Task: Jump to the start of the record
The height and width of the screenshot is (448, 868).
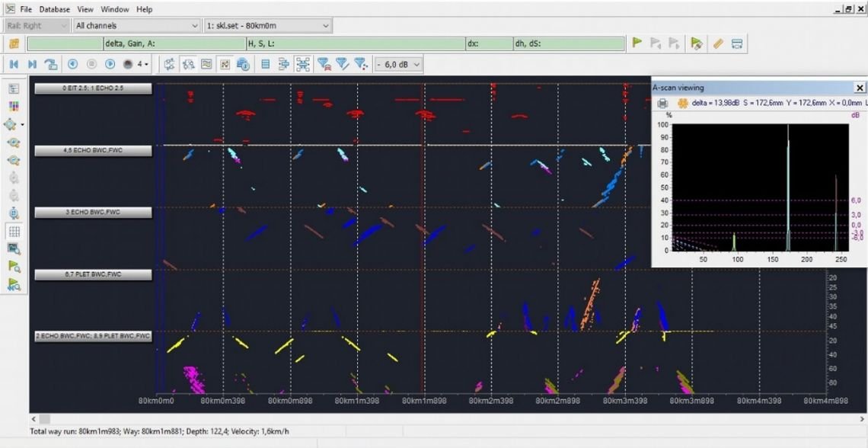Action: [x=14, y=65]
